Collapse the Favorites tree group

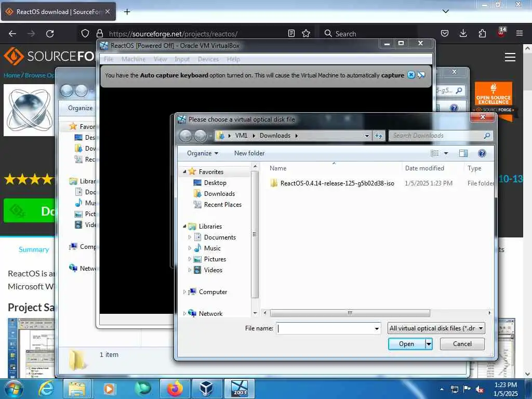pos(184,171)
